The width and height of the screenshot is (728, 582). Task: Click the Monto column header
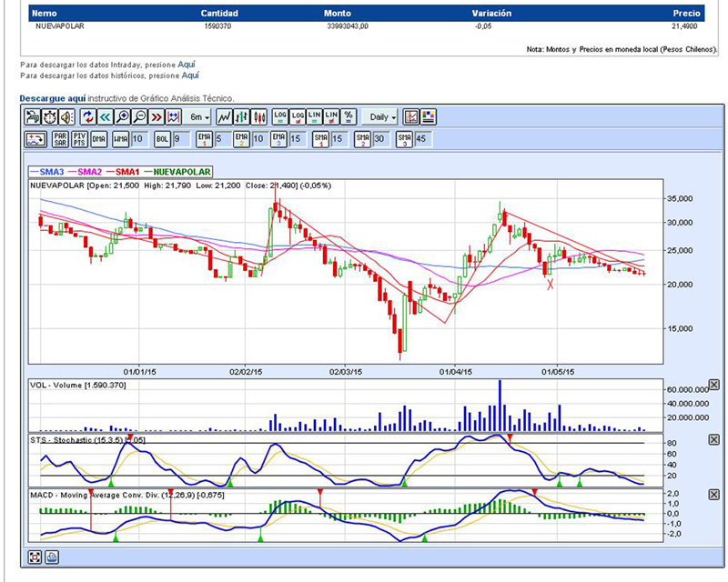[338, 14]
